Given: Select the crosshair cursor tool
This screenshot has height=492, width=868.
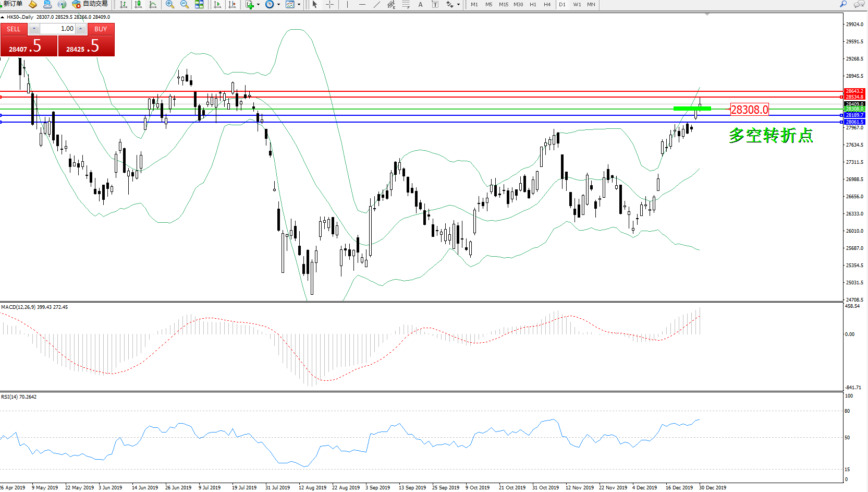Looking at the screenshot, I should pos(330,4).
